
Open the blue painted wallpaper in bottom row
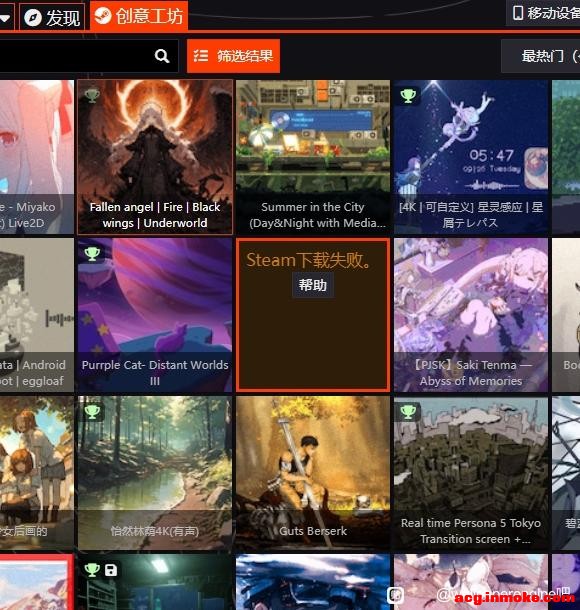[313, 582]
